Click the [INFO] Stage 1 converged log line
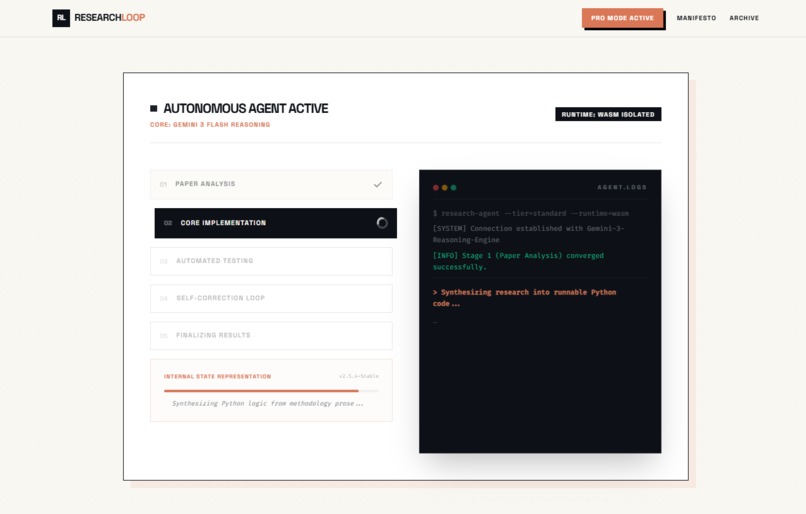This screenshot has height=514, width=806. tap(518, 261)
